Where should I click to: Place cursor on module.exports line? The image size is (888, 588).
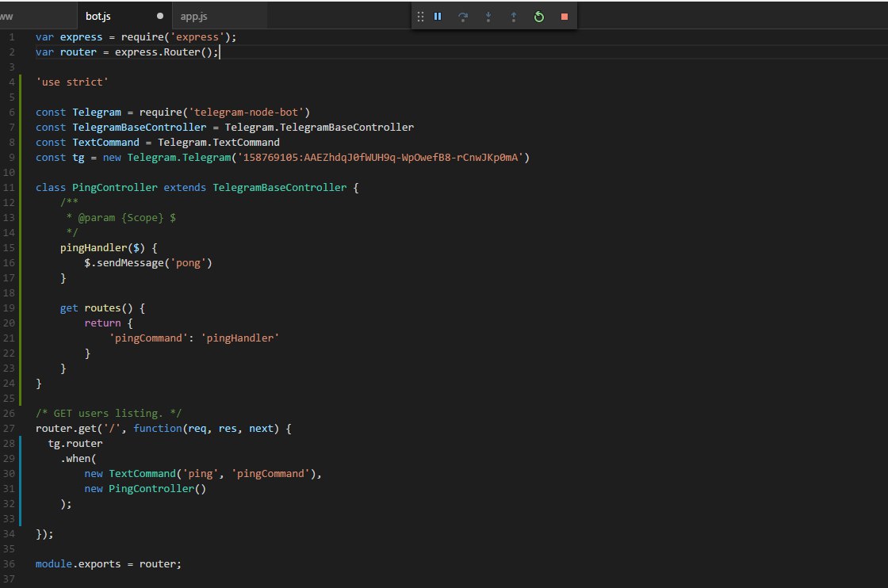108,563
